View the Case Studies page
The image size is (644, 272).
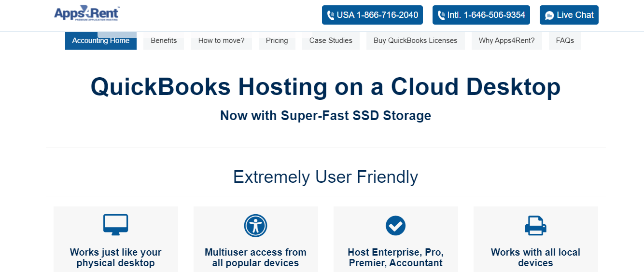click(331, 41)
